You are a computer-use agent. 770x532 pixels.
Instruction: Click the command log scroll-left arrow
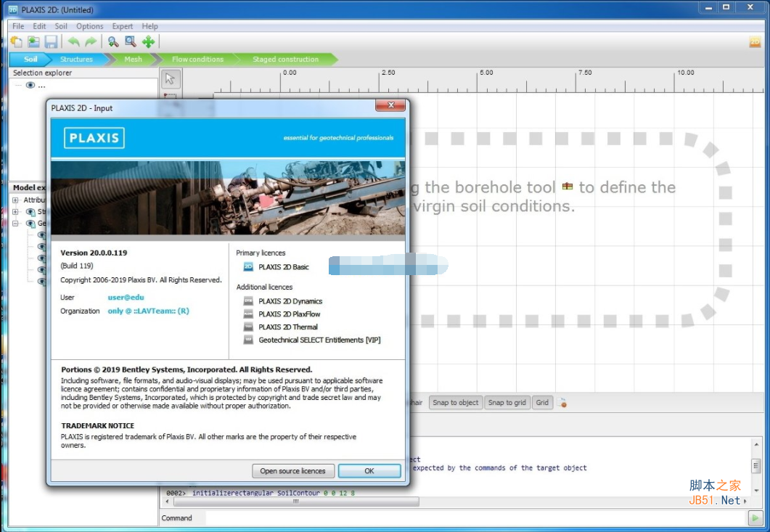pyautogui.click(x=168, y=501)
